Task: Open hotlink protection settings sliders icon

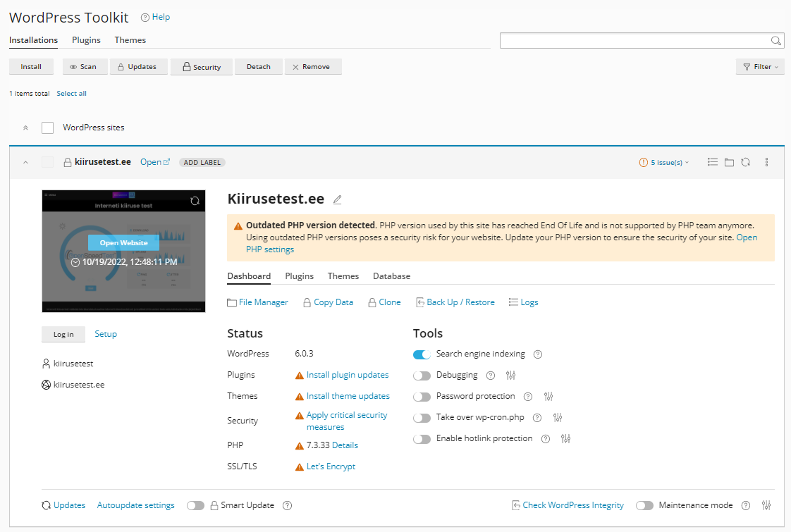Action: point(564,438)
